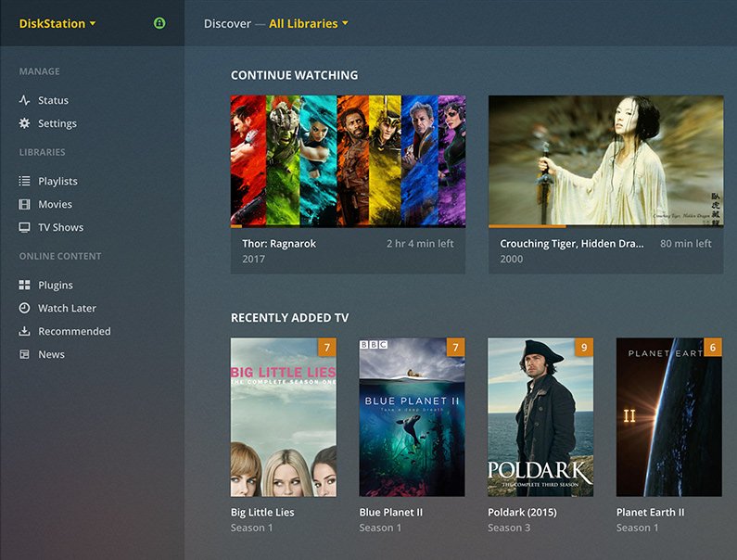Click the TV Shows monitor icon
This screenshot has width=737, height=560.
click(x=24, y=227)
